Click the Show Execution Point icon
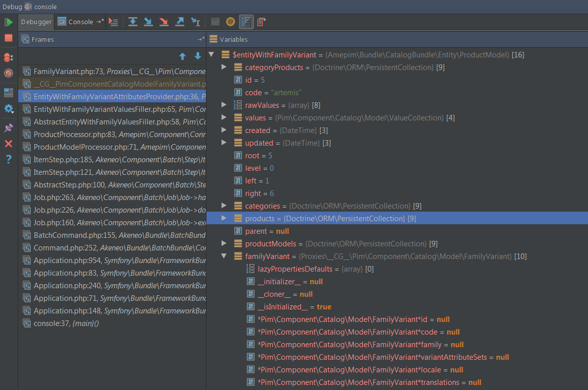 click(113, 22)
